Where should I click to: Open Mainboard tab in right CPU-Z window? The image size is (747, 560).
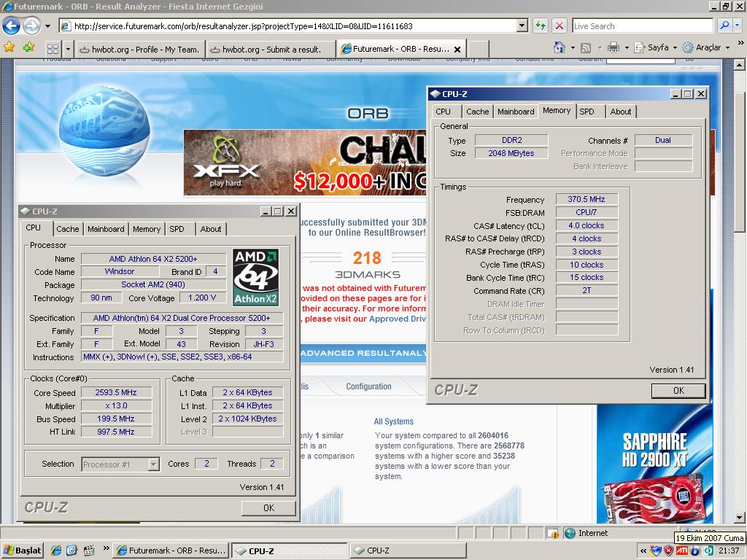(516, 112)
